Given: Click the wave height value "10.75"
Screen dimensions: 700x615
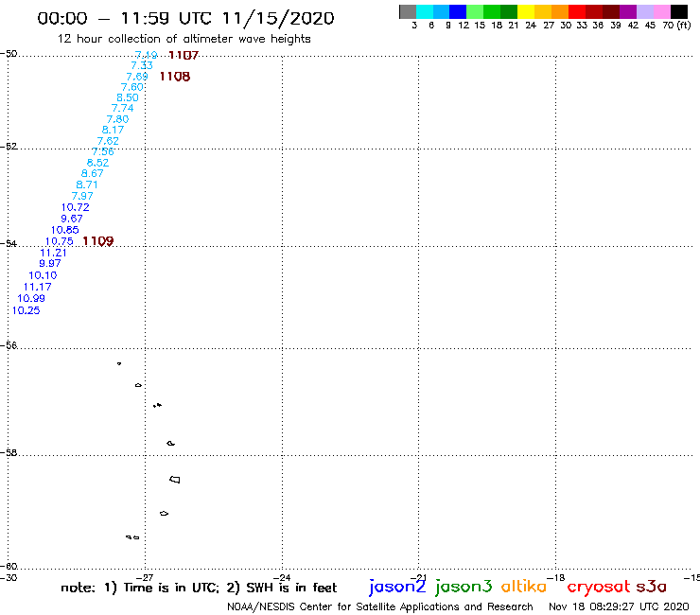Looking at the screenshot, I should (60, 241).
